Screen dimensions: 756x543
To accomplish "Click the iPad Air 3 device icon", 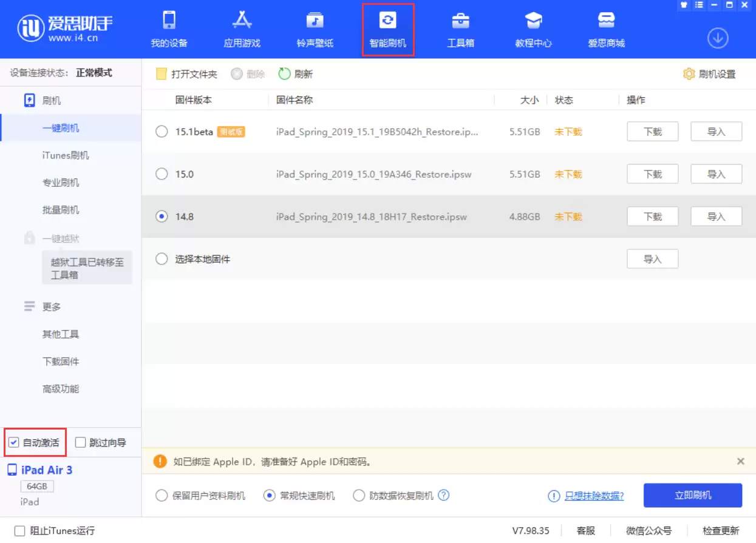I will point(12,470).
